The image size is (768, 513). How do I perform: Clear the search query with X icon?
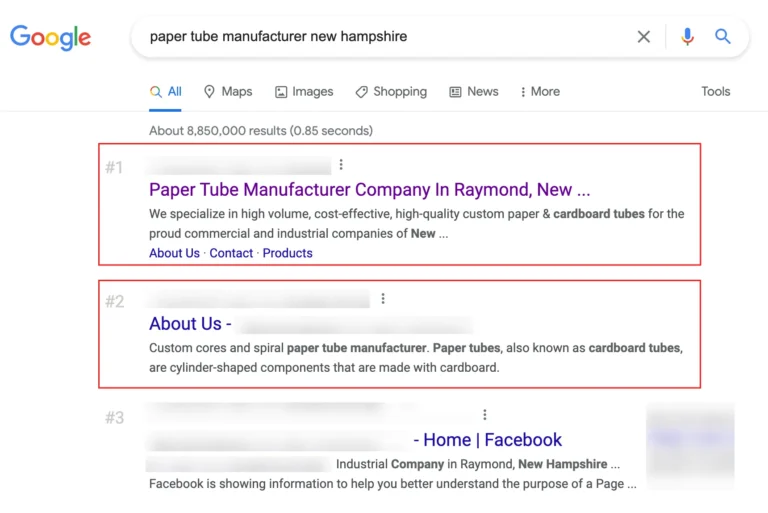tap(644, 37)
